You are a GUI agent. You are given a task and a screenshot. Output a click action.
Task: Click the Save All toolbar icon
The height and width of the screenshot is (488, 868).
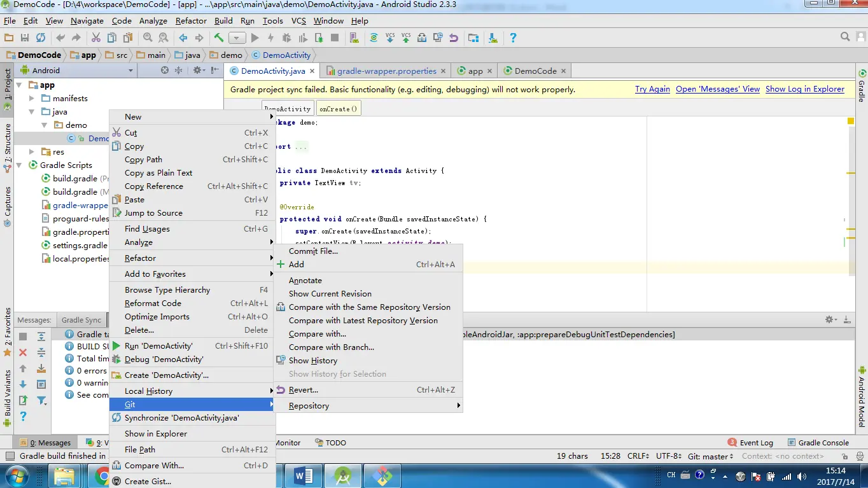click(25, 38)
